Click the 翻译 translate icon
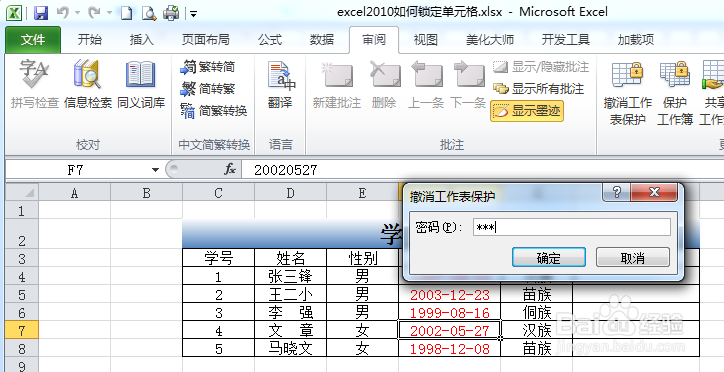 point(280,84)
